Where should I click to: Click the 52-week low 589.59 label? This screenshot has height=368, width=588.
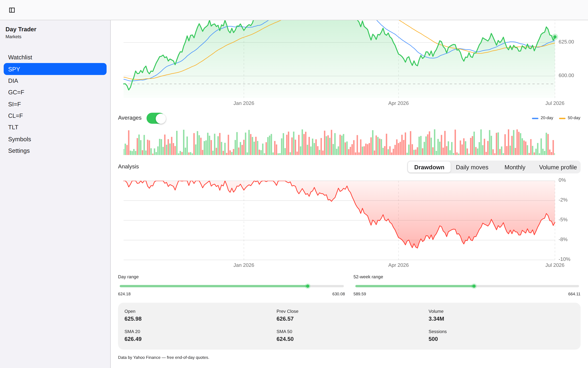[360, 294]
